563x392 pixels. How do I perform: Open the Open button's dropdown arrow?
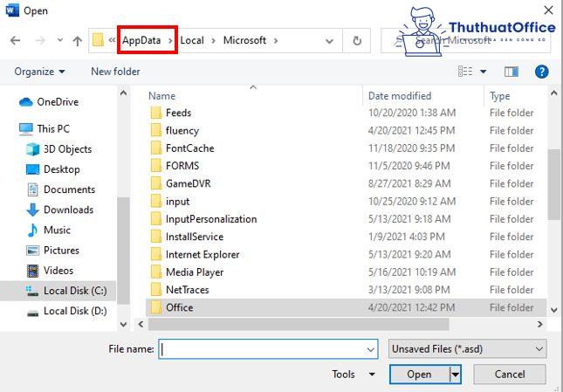click(456, 375)
